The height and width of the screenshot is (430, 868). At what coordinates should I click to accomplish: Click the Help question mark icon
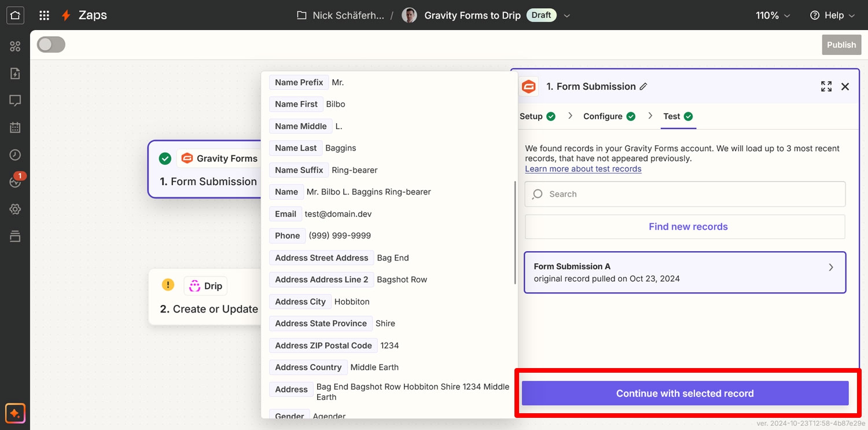click(815, 16)
